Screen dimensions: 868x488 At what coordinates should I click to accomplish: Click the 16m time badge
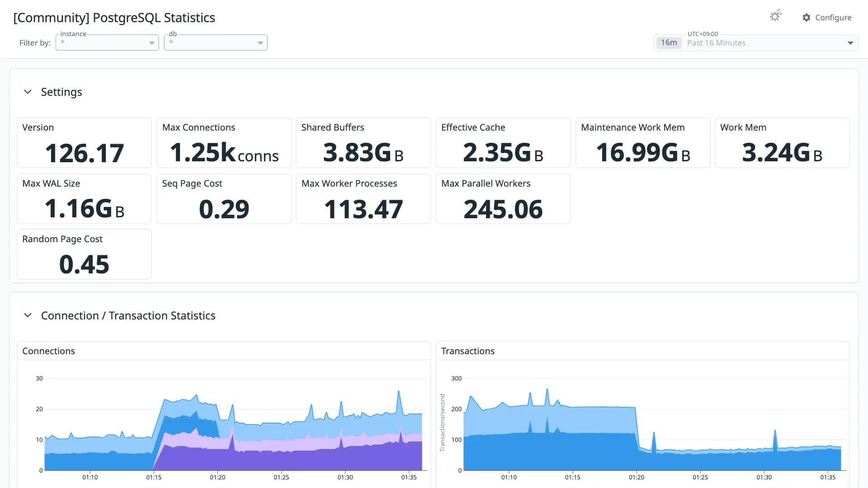tap(669, 43)
